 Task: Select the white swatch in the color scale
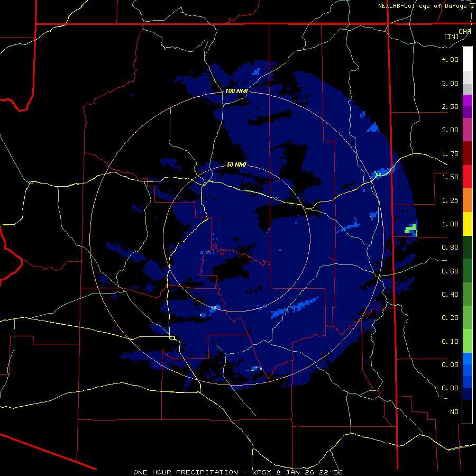[x=467, y=59]
